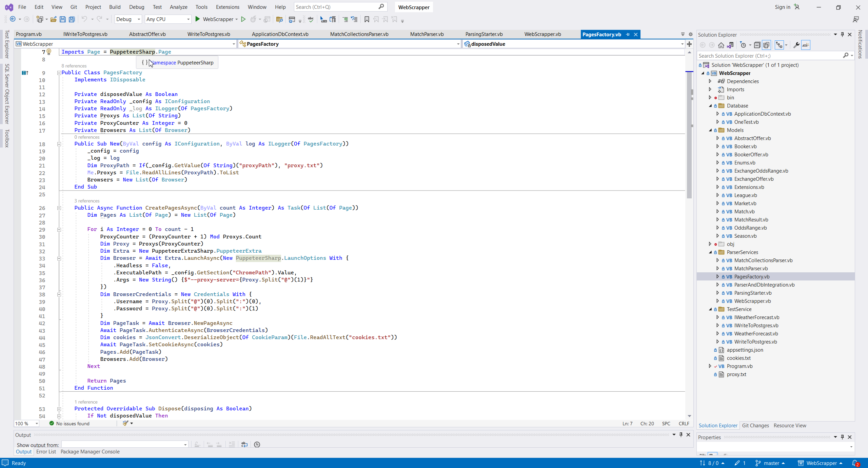868x468 pixels.
Task: Start debugging with green WebScrapper play button
Action: (x=198, y=19)
